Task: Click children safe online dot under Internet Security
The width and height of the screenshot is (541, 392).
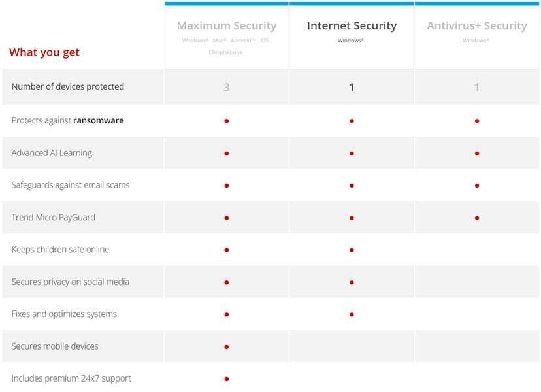Action: (352, 250)
